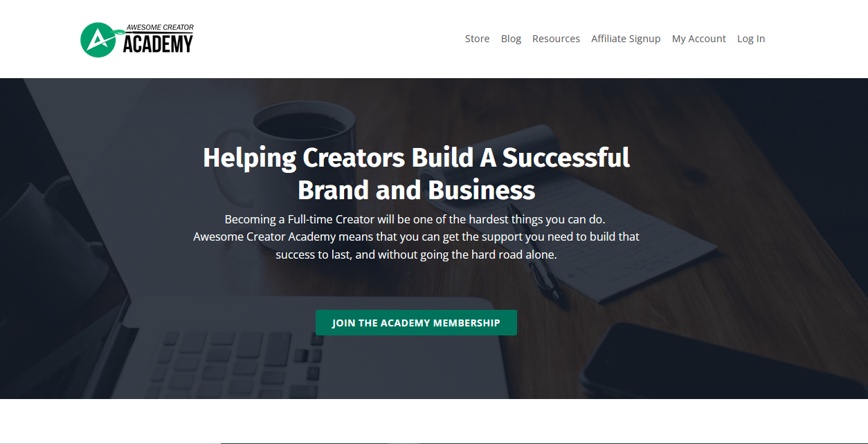Open the Resources navigation item
The image size is (868, 444).
[556, 39]
